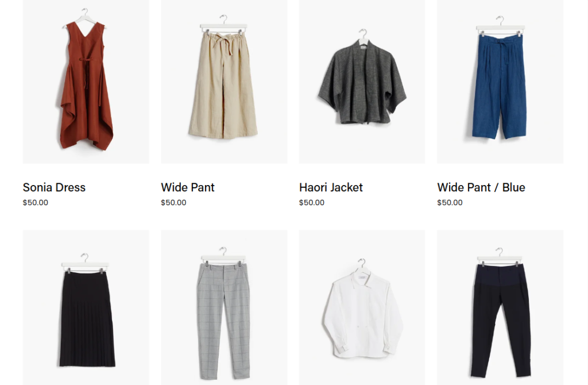View the navy slim trousers photo
Viewport: 588px width, 385px height.
click(500, 307)
